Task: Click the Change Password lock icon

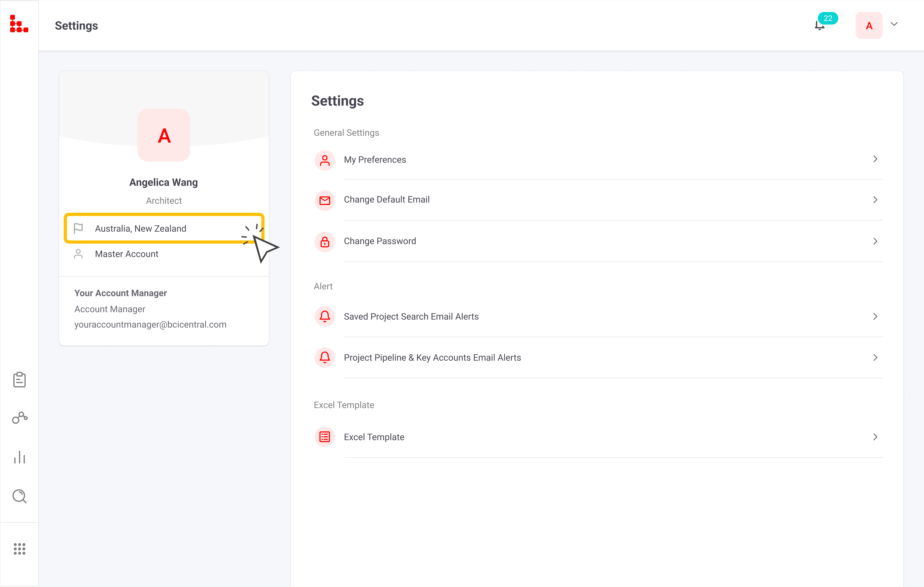Action: pos(325,241)
